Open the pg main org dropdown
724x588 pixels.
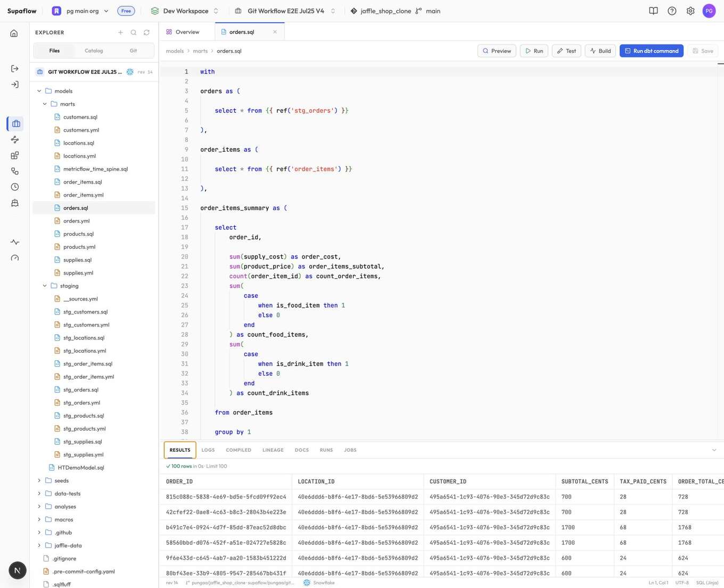(80, 11)
